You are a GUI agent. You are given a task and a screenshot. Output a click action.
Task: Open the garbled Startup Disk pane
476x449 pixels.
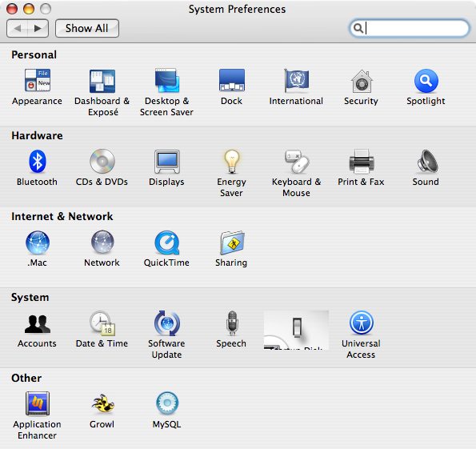click(x=296, y=330)
